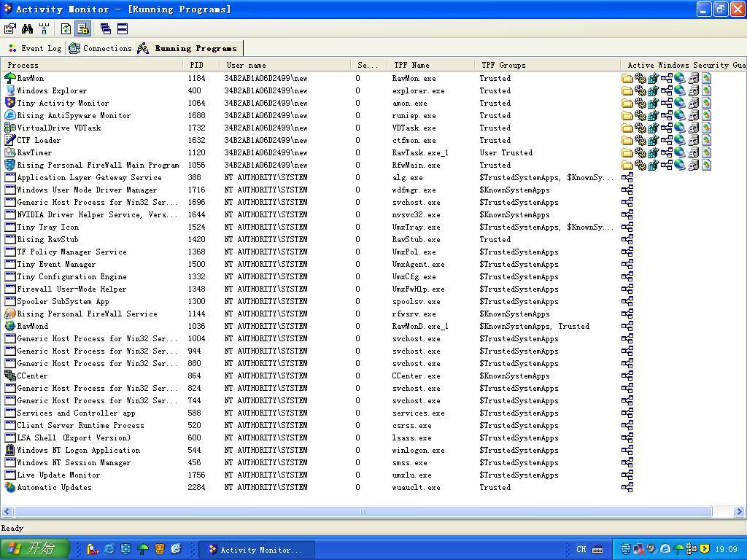Sort by the TPF Groups column header
This screenshot has width=747, height=560.
click(503, 65)
